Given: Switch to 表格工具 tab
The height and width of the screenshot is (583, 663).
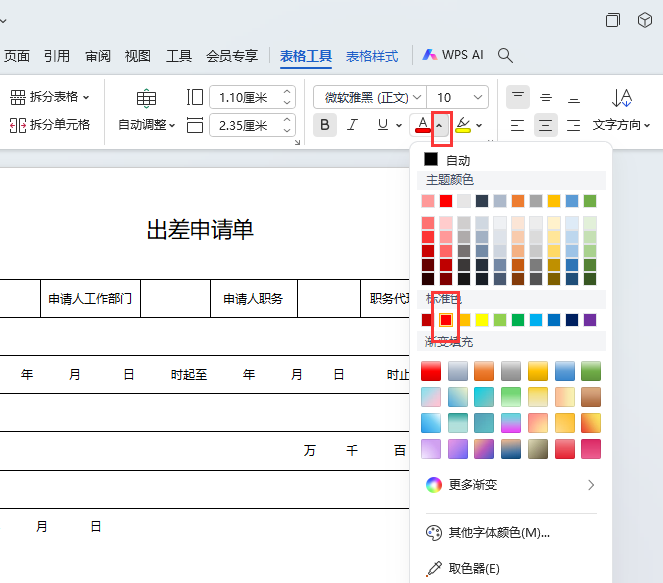Looking at the screenshot, I should click(x=306, y=56).
